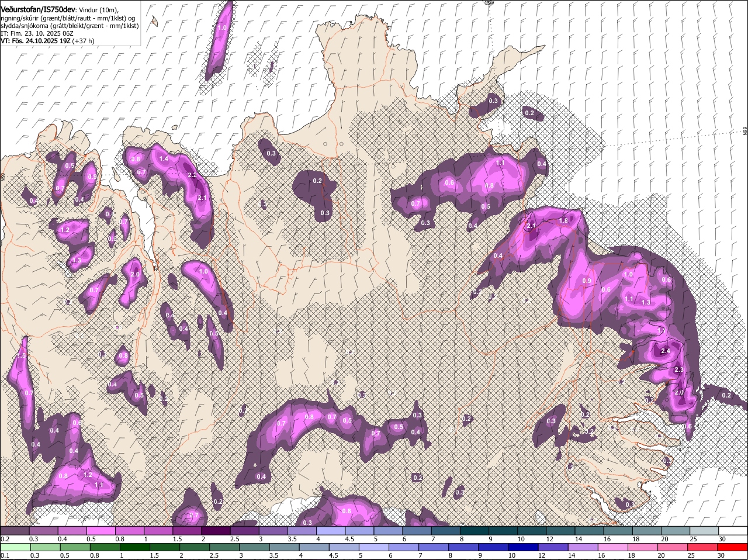Click the 15W longitude label at the top edge

pyautogui.click(x=489, y=3)
